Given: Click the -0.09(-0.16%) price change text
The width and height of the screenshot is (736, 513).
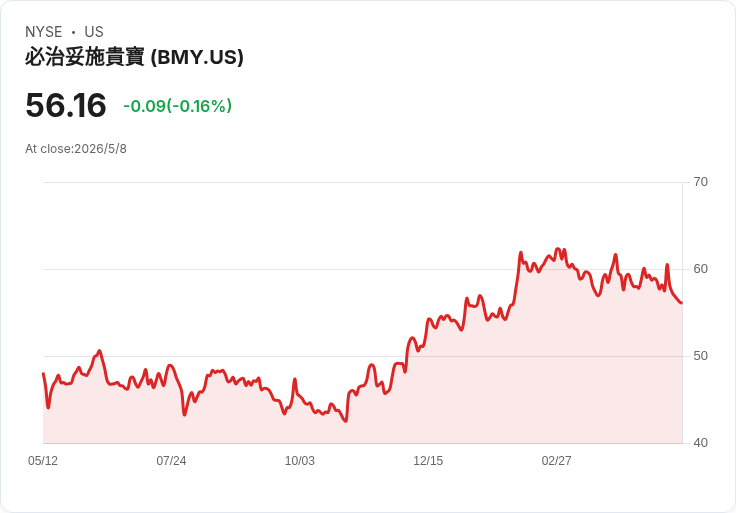Looking at the screenshot, I should tap(177, 106).
